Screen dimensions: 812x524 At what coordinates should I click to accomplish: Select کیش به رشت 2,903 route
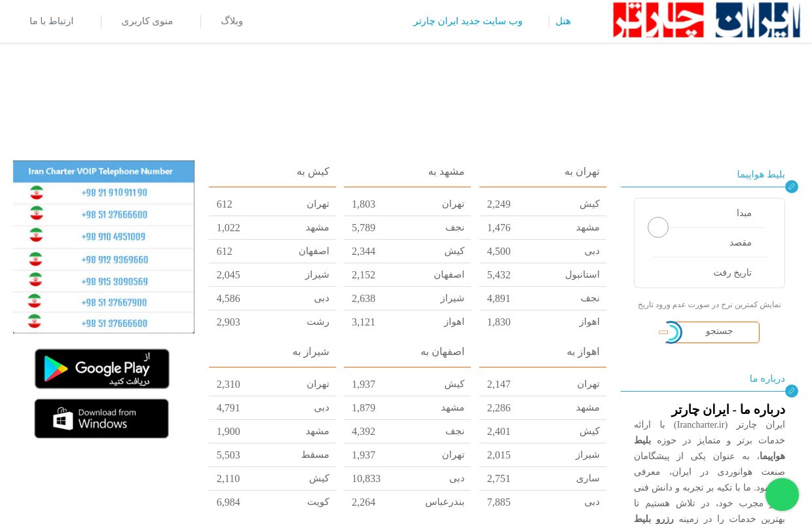click(272, 322)
